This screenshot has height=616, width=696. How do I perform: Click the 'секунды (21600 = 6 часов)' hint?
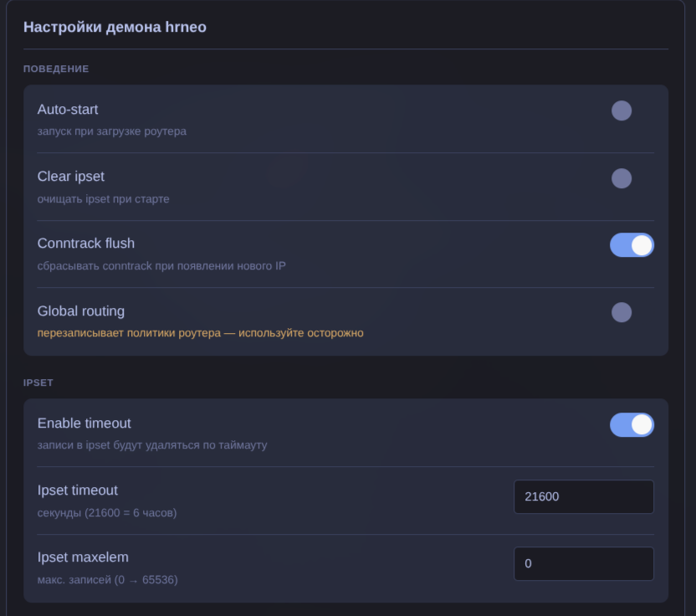point(107,512)
